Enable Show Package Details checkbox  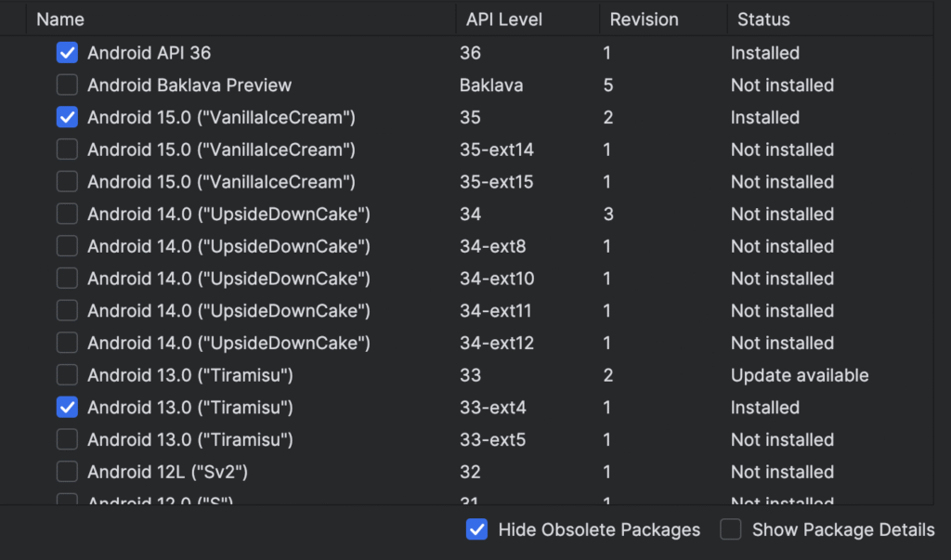pos(732,530)
